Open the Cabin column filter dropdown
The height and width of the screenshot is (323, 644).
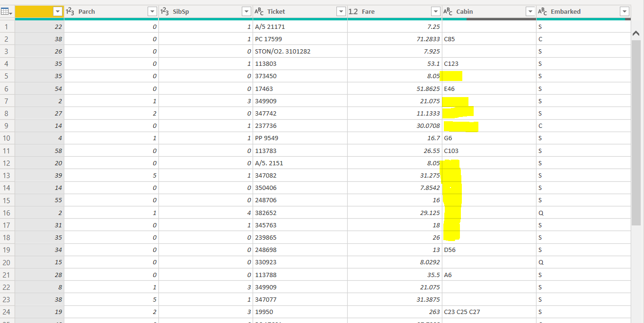(529, 11)
